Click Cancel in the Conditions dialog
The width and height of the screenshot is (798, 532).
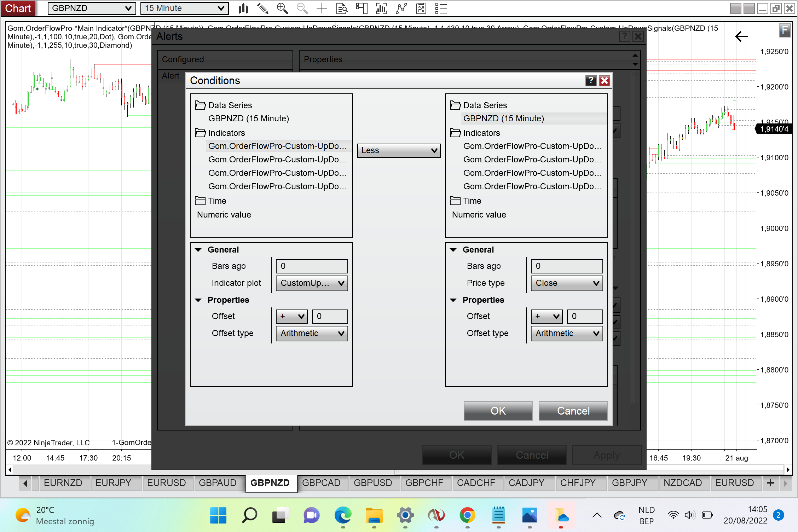[x=573, y=411]
